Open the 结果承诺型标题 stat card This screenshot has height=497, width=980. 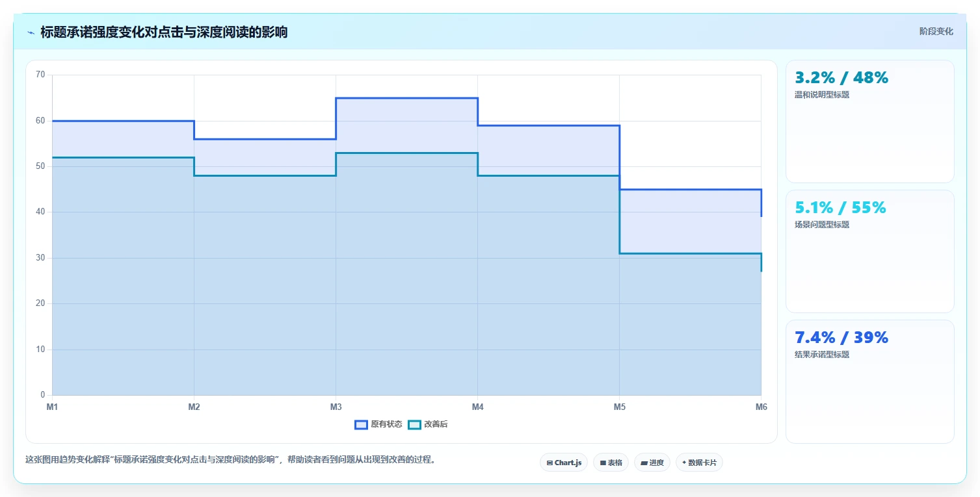click(870, 381)
